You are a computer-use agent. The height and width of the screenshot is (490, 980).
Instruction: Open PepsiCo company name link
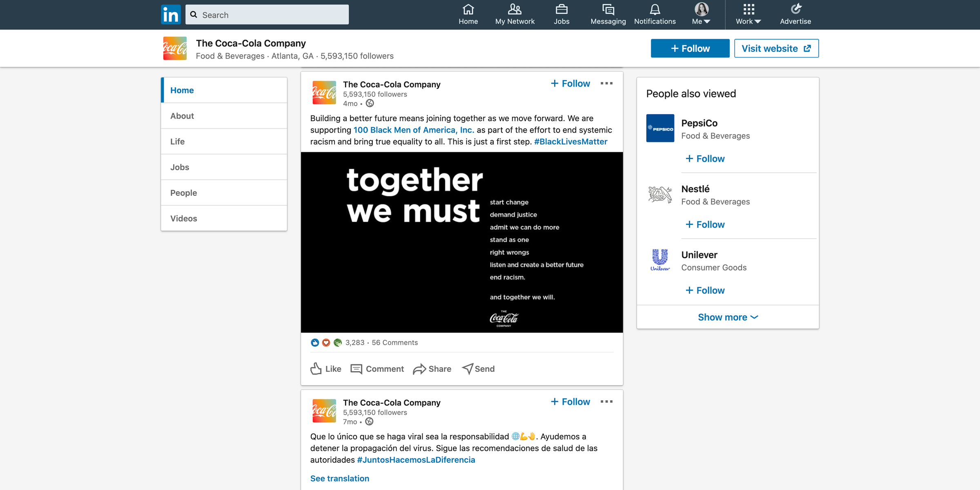(699, 123)
